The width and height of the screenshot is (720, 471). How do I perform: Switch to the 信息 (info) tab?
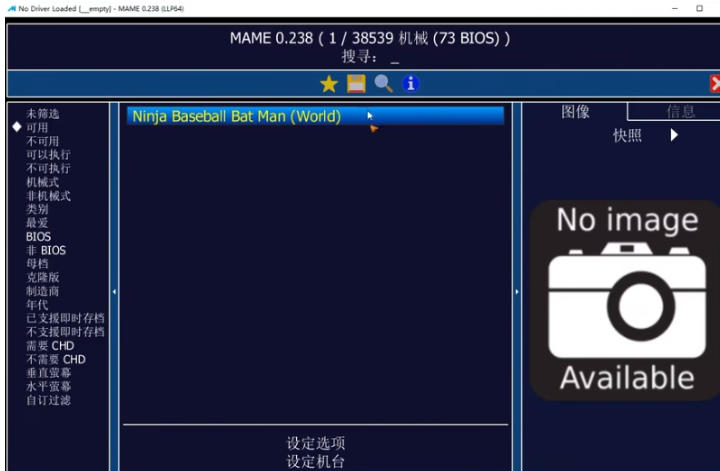point(680,112)
